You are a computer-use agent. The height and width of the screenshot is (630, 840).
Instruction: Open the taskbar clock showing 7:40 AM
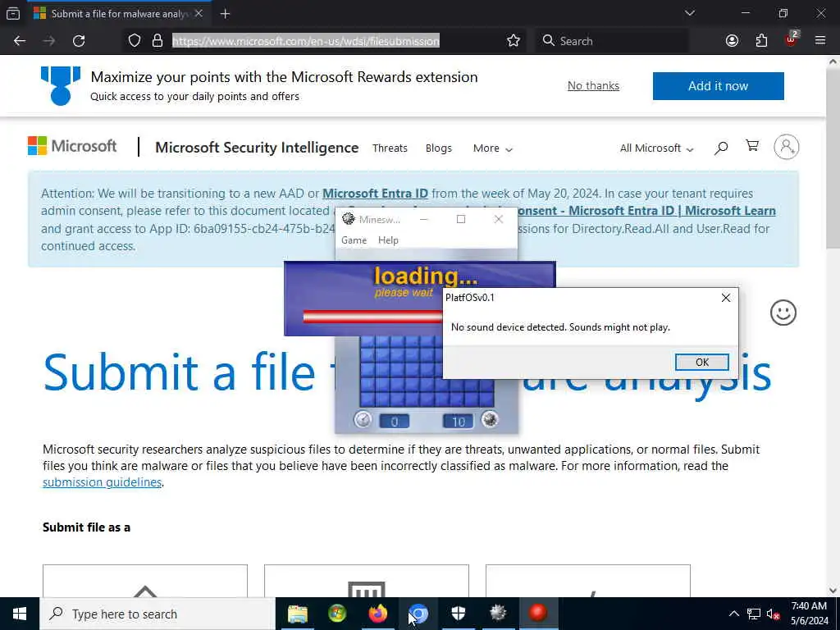pos(810,614)
